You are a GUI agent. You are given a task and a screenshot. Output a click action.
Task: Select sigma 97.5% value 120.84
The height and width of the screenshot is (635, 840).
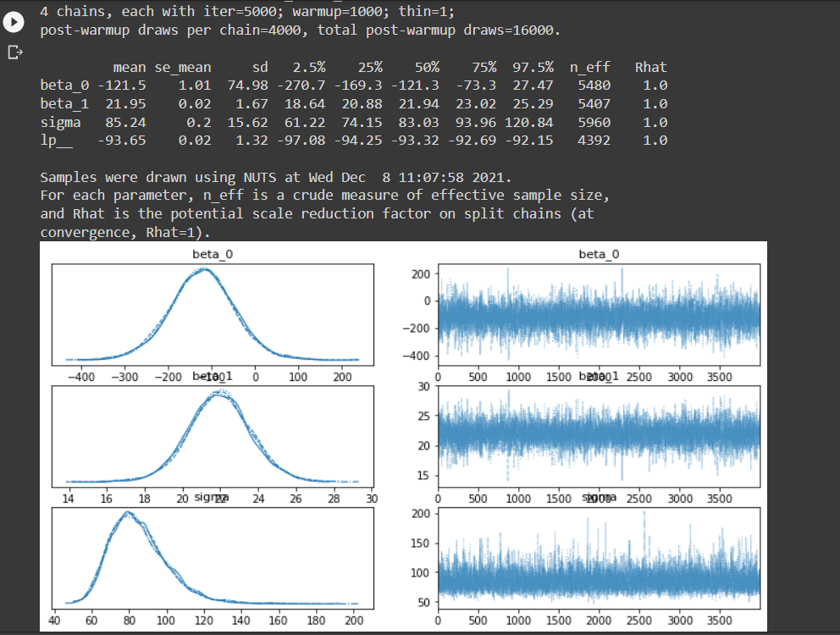pyautogui.click(x=528, y=122)
